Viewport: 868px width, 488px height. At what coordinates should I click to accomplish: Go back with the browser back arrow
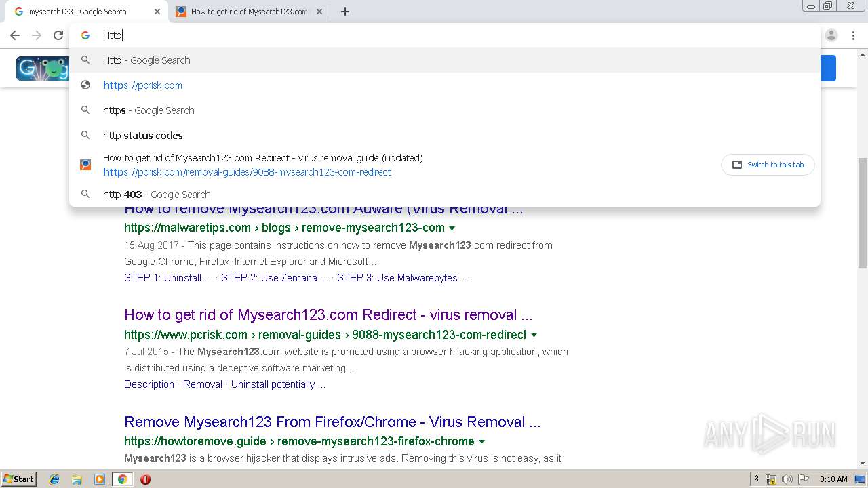coord(15,35)
